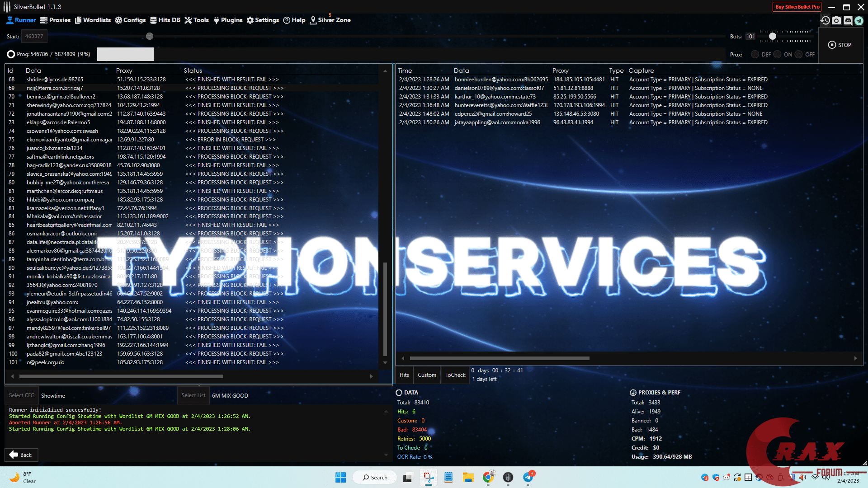Screen dimensions: 868x488
Task: Click the Hits count value 6
Action: [414, 412]
